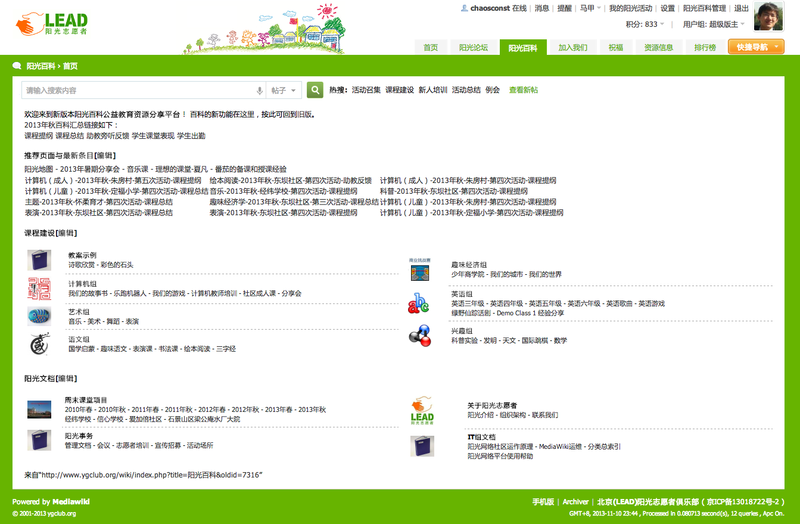
Task: Open the 帖子 search type dropdown
Action: pos(284,90)
